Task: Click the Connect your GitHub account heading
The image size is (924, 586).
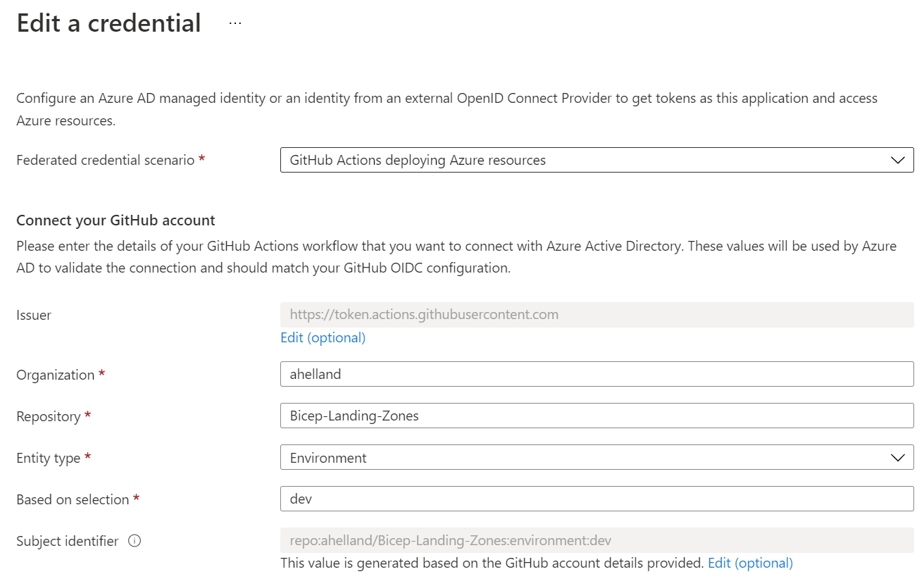Action: pos(115,220)
